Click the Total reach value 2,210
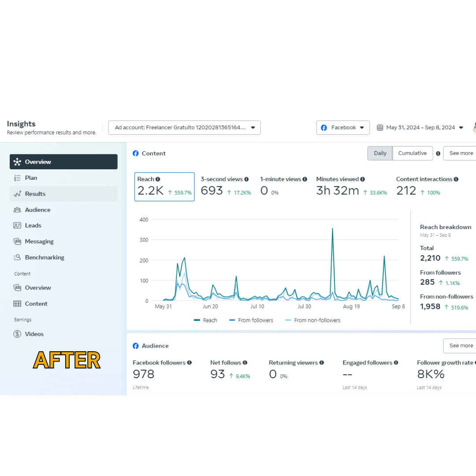This screenshot has width=476, height=476. (x=430, y=258)
